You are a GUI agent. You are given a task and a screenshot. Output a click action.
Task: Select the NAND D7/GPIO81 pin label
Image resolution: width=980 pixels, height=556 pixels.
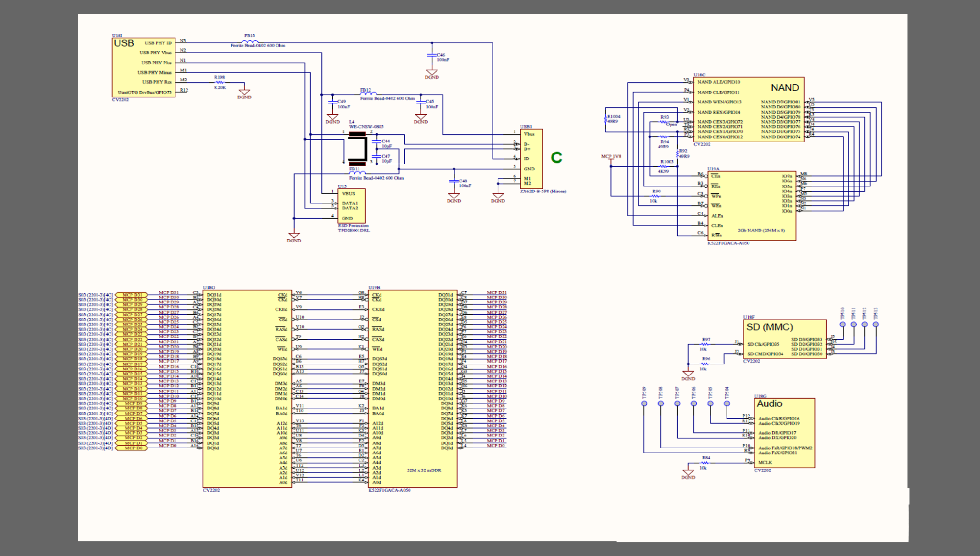781,102
